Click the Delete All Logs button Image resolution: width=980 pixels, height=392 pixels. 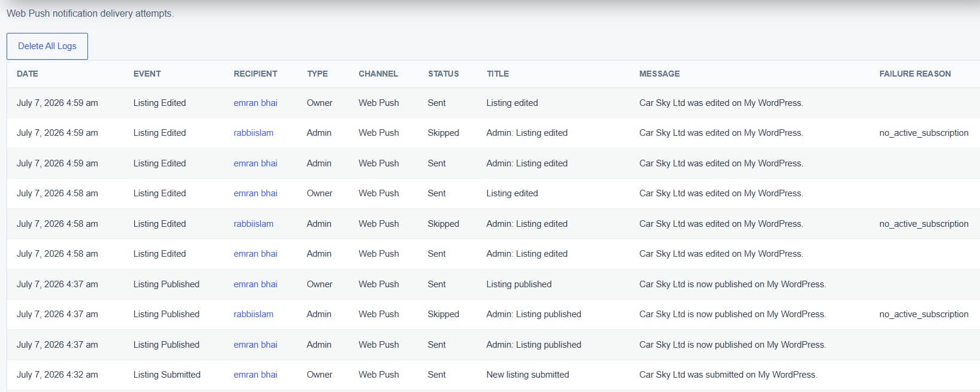click(x=47, y=46)
